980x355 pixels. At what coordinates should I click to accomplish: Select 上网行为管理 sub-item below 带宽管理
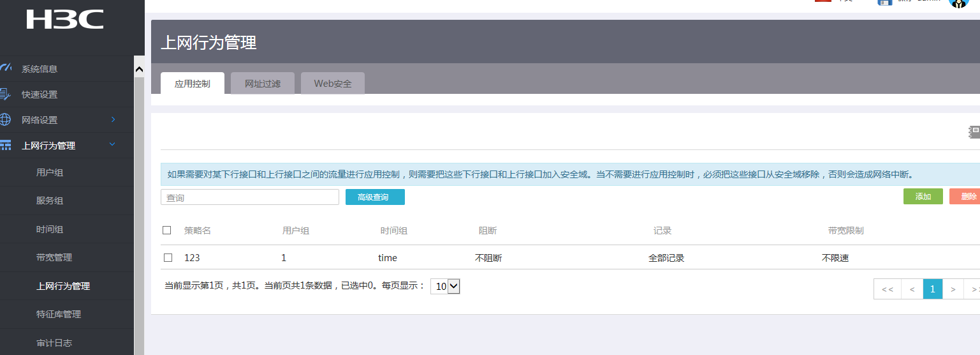63,286
